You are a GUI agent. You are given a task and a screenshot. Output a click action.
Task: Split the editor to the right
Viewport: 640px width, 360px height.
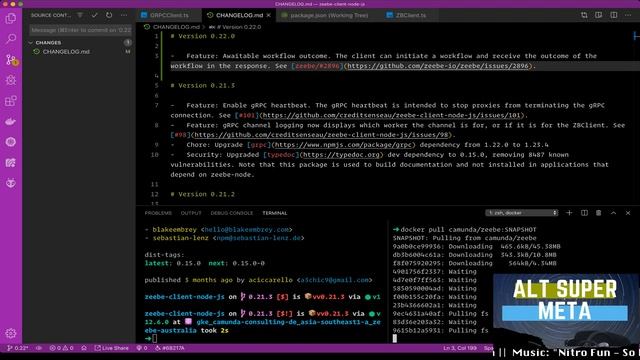[x=613, y=15]
